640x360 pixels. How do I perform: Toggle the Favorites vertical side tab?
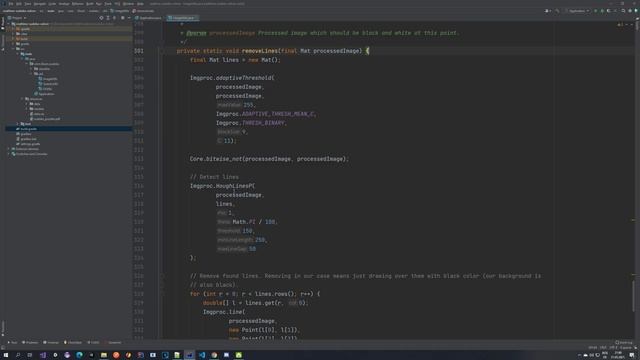[3, 328]
